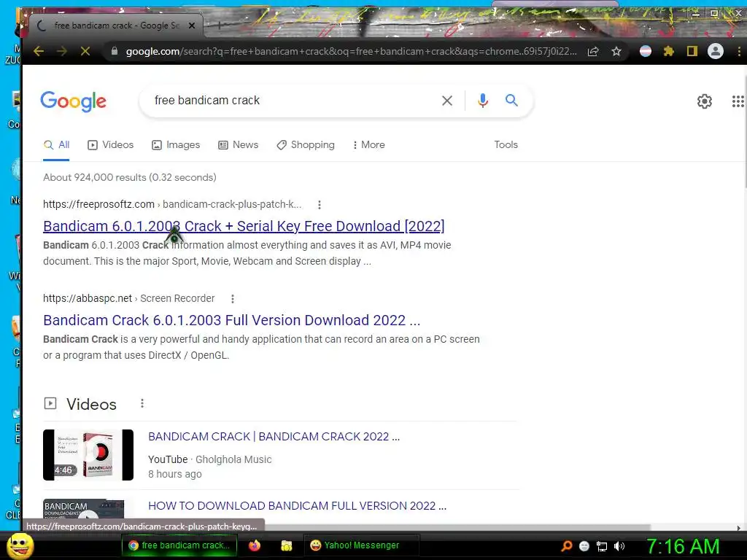Close the free bandicam crack tab
This screenshot has height=560, width=747.
point(192,26)
